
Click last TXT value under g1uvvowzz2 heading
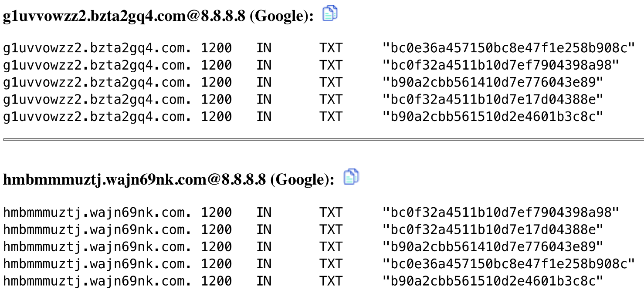(x=493, y=117)
